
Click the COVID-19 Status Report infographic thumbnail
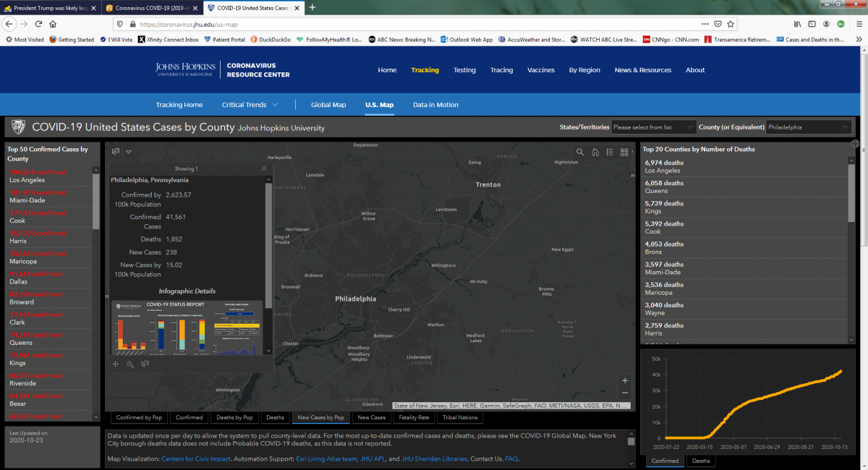(187, 328)
